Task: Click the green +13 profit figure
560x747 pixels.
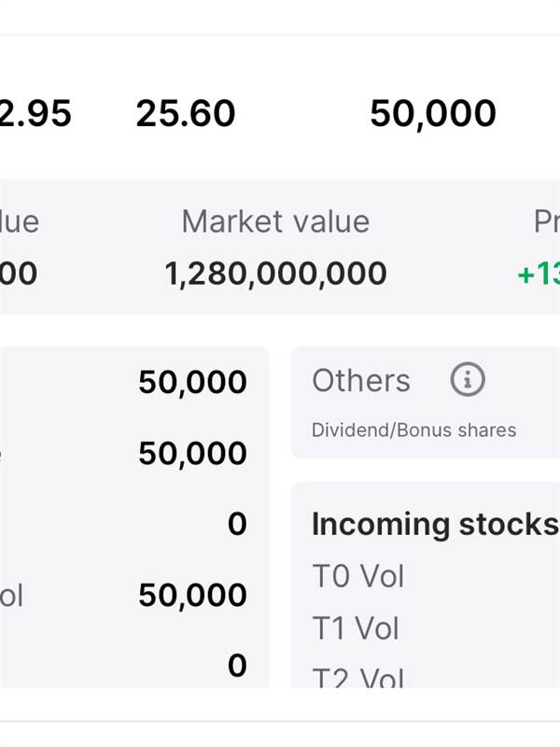Action: (x=539, y=274)
